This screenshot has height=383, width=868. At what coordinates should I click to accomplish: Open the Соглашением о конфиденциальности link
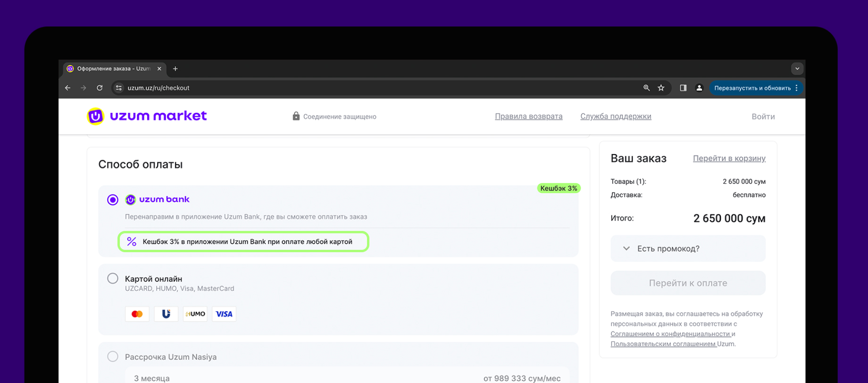[x=670, y=334]
